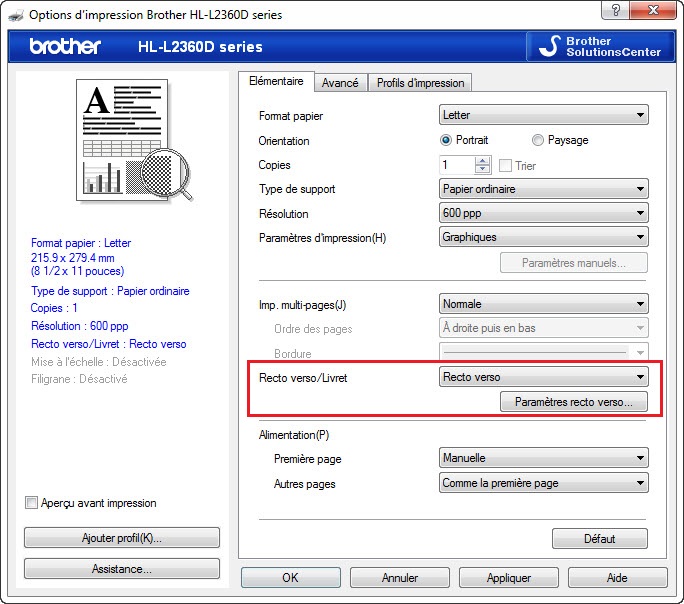
Task: Open the Recto verso/Livret dropdown
Action: pyautogui.click(x=544, y=377)
